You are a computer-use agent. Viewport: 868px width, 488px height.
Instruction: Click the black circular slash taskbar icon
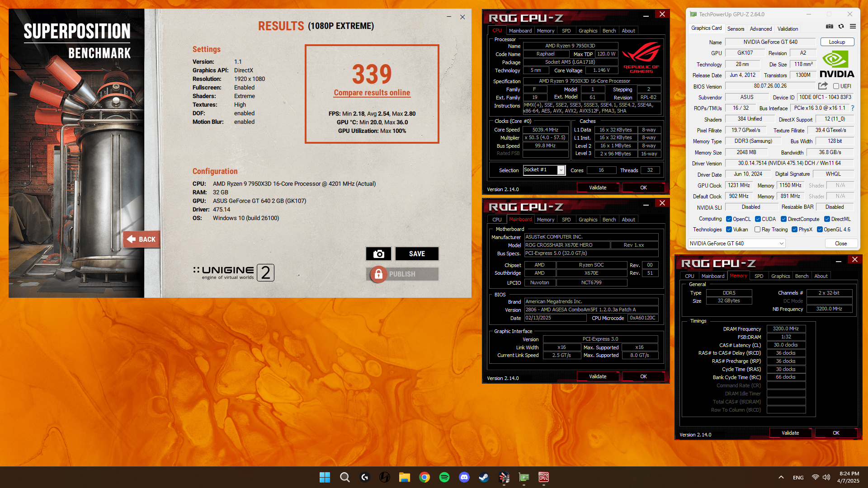coord(384,477)
